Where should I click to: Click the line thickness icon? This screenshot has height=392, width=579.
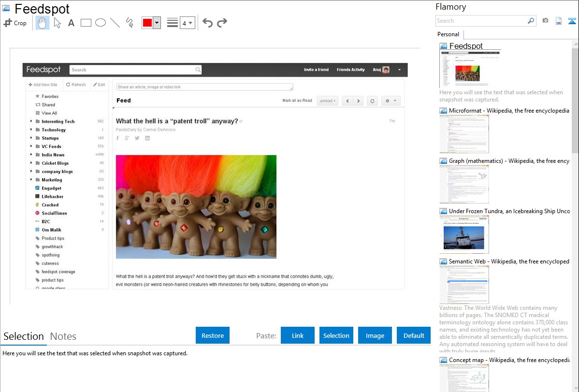[x=173, y=23]
